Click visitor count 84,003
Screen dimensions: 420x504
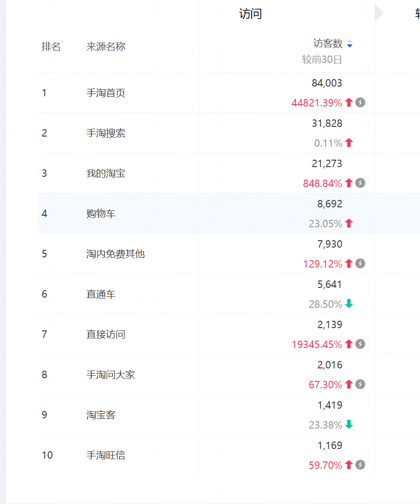tap(327, 83)
